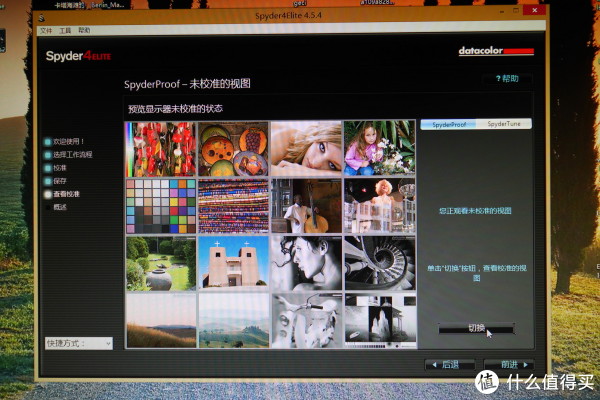Viewport: 600px width, 400px height.
Task: Click the datacolor logo
Action: pyautogui.click(x=496, y=51)
